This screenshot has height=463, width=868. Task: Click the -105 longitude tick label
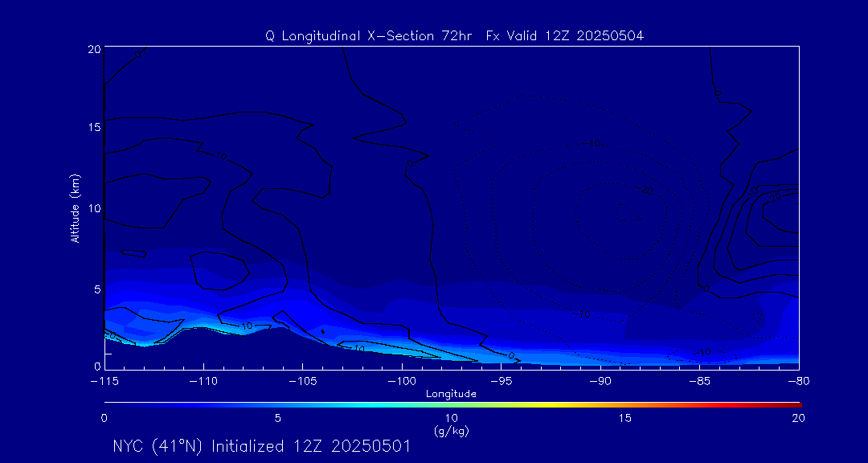pos(303,382)
